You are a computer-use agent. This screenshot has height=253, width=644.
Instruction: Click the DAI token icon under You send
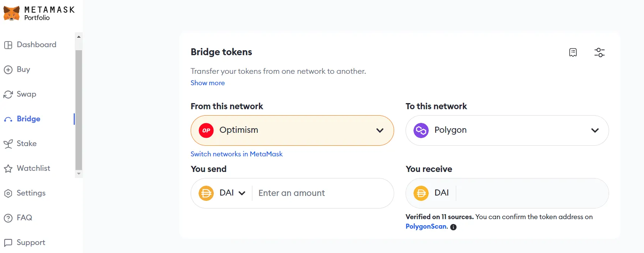[x=206, y=193]
